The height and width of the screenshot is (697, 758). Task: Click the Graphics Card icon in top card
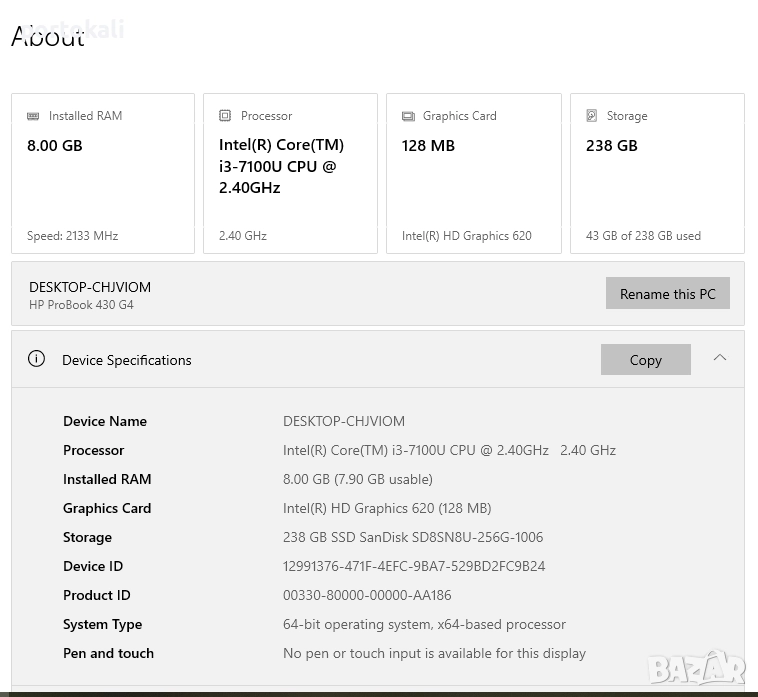pyautogui.click(x=408, y=116)
